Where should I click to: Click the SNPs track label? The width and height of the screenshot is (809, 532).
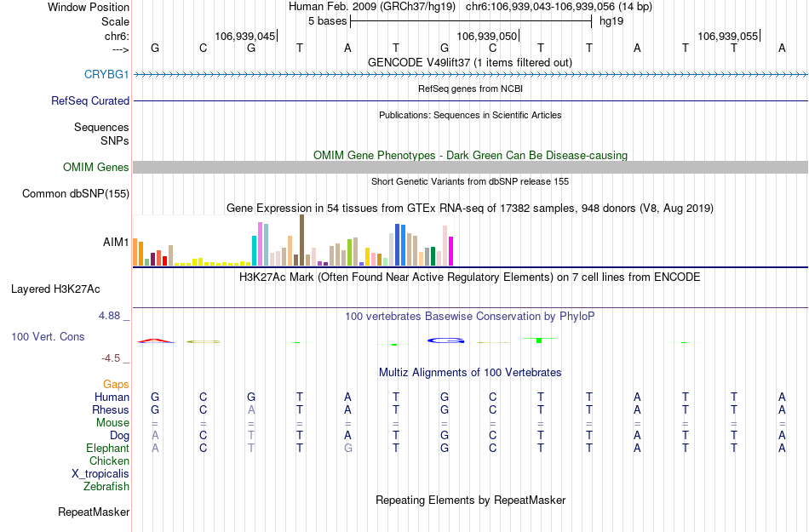[x=115, y=140]
